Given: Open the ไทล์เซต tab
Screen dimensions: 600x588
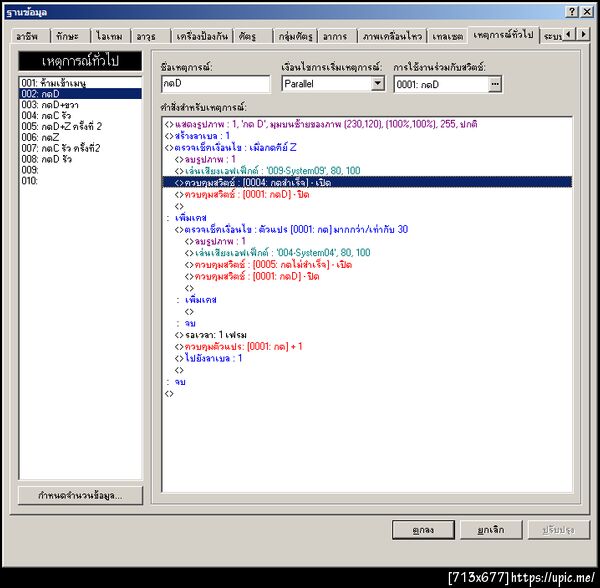Looking at the screenshot, I should point(447,36).
